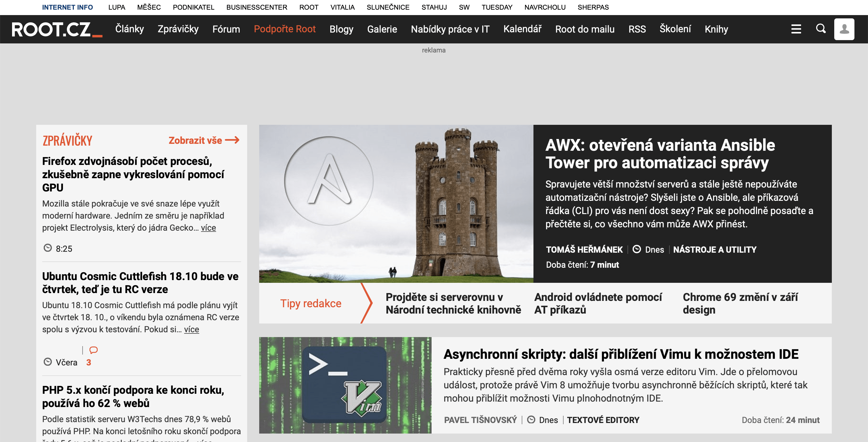Open Galerie section

click(x=382, y=29)
